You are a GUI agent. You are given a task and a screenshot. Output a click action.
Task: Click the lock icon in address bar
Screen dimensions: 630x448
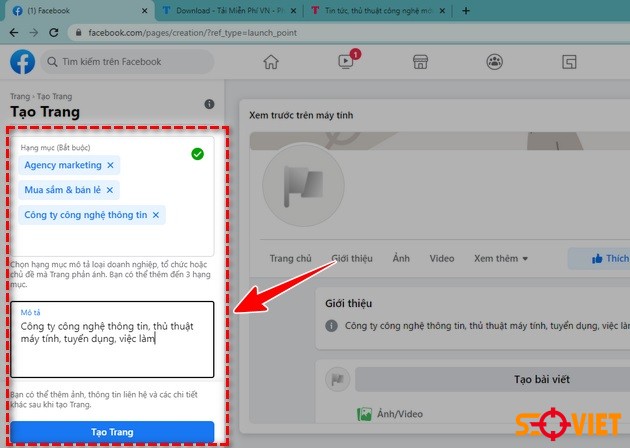pos(79,33)
